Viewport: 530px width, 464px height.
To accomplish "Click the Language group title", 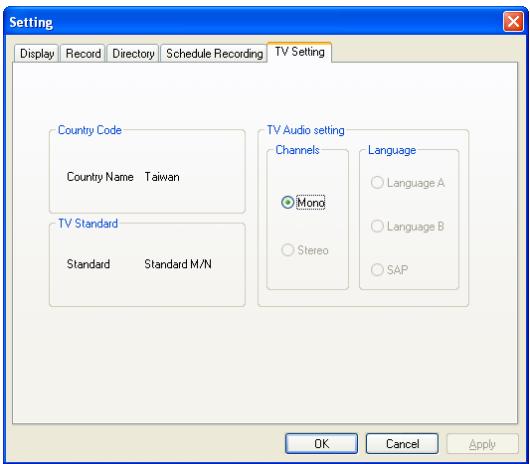I will tap(392, 150).
